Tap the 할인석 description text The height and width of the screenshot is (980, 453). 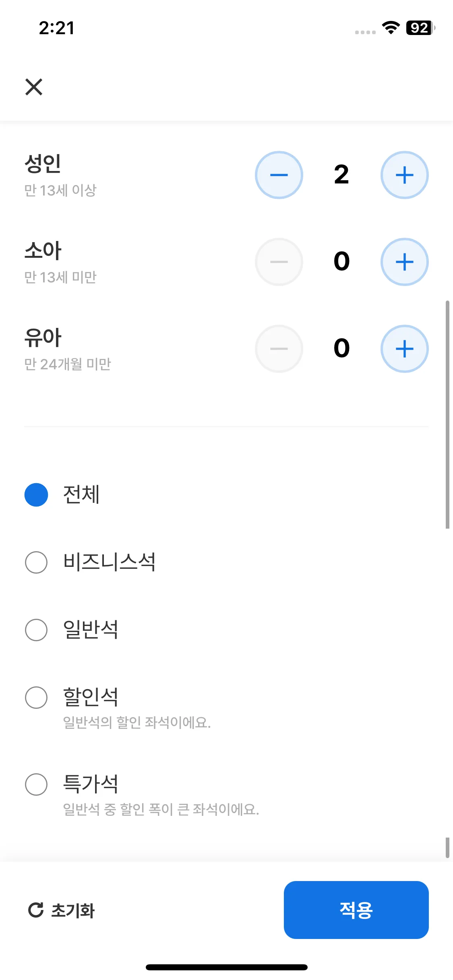(x=137, y=723)
